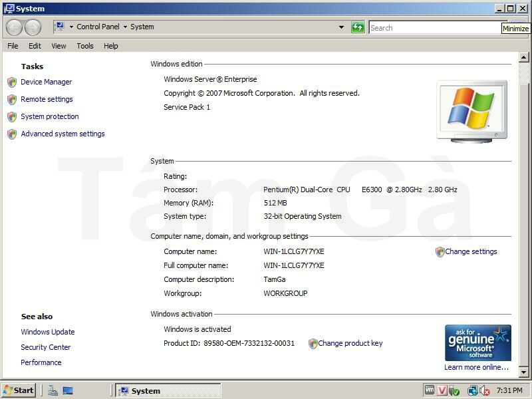Click the TamGa computer description
The height and width of the screenshot is (399, 532).
pyautogui.click(x=275, y=279)
